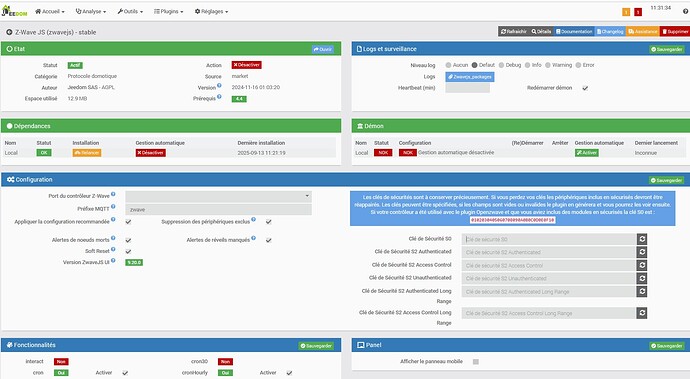690x379 pixels.
Task: Click Désactiver automatic dependency management
Action: 150,153
